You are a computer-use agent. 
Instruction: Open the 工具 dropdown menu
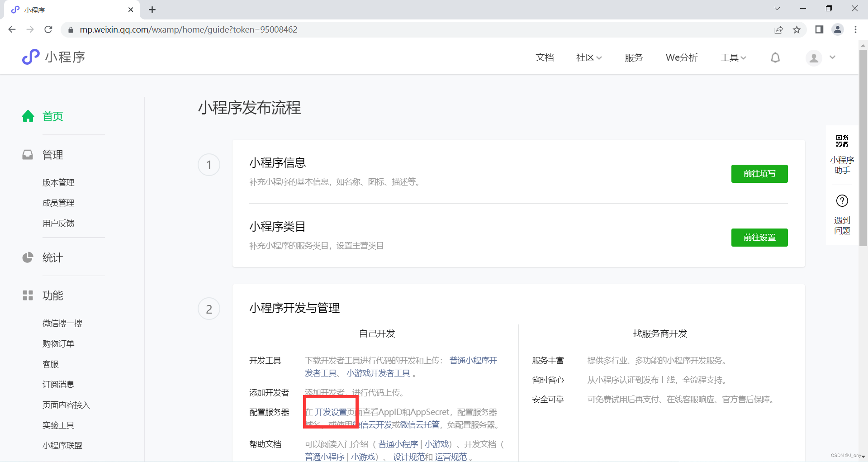coord(733,57)
